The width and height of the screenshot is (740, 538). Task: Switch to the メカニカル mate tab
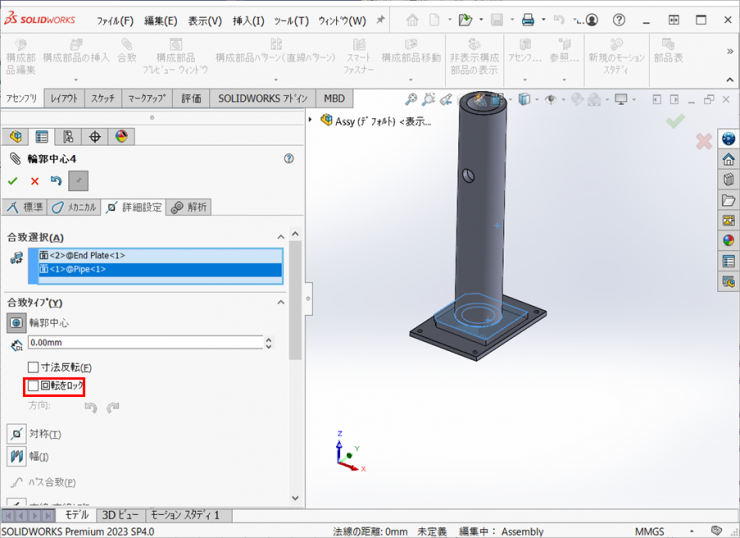pyautogui.click(x=76, y=207)
